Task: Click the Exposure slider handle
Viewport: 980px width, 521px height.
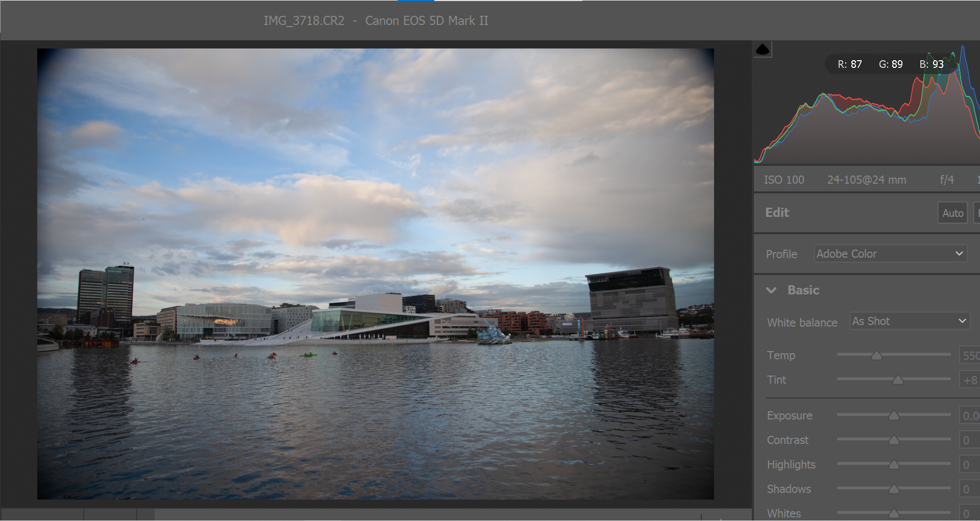Action: click(x=893, y=415)
